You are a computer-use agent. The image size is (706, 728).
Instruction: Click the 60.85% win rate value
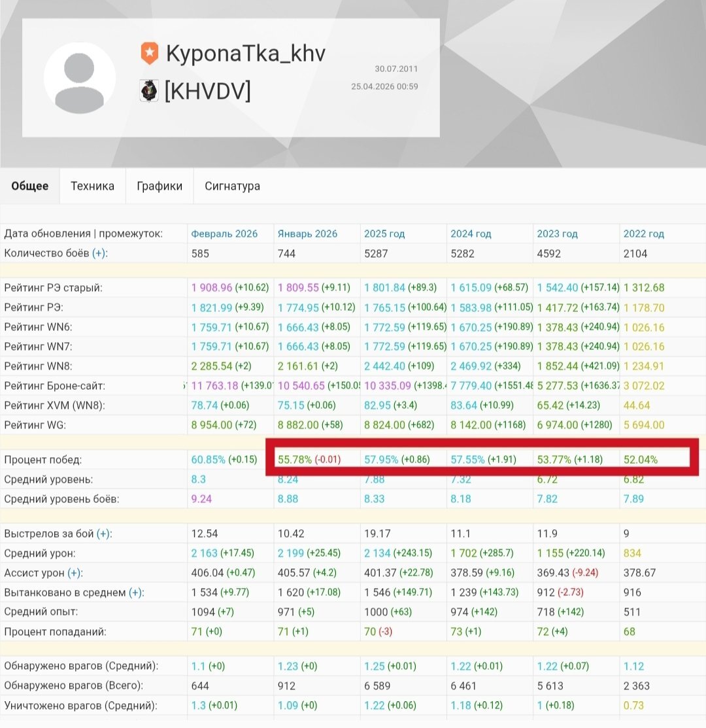tap(209, 460)
